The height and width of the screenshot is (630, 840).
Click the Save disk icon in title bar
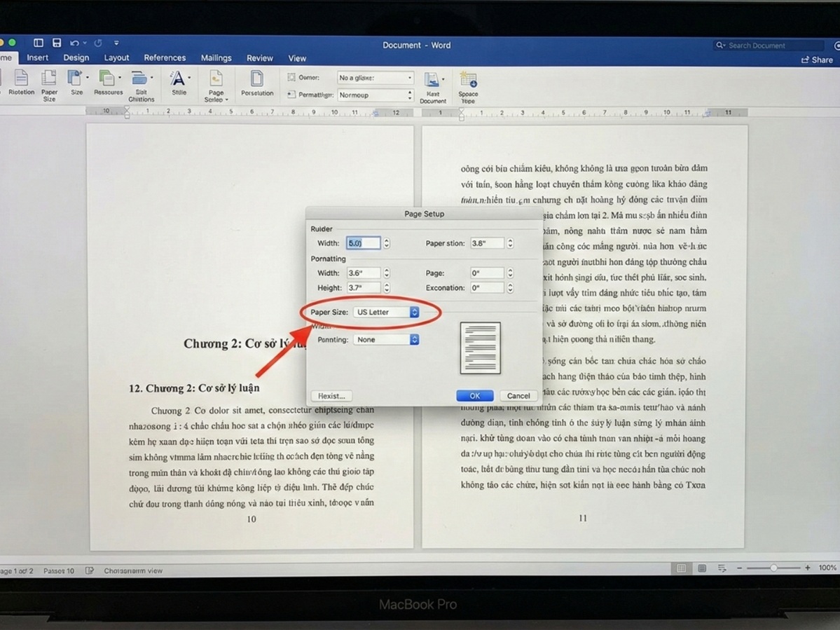coord(57,43)
